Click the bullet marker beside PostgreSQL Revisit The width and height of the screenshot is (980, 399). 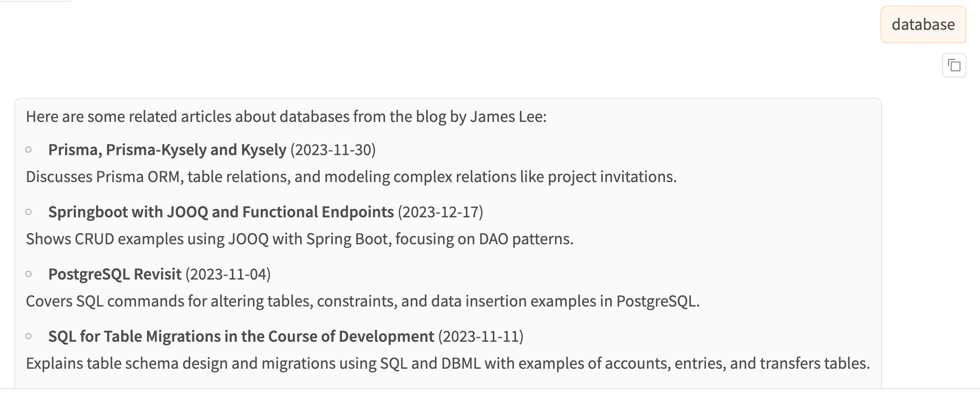(x=29, y=274)
